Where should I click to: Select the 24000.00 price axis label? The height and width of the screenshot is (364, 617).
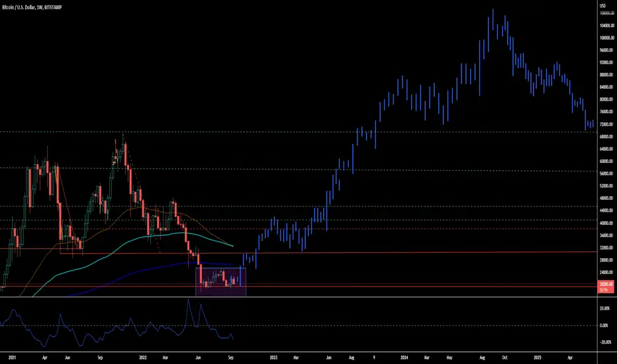607,272
